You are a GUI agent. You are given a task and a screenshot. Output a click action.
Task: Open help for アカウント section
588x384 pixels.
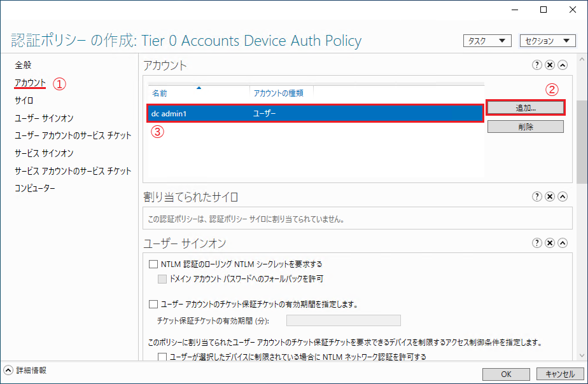tap(536, 65)
